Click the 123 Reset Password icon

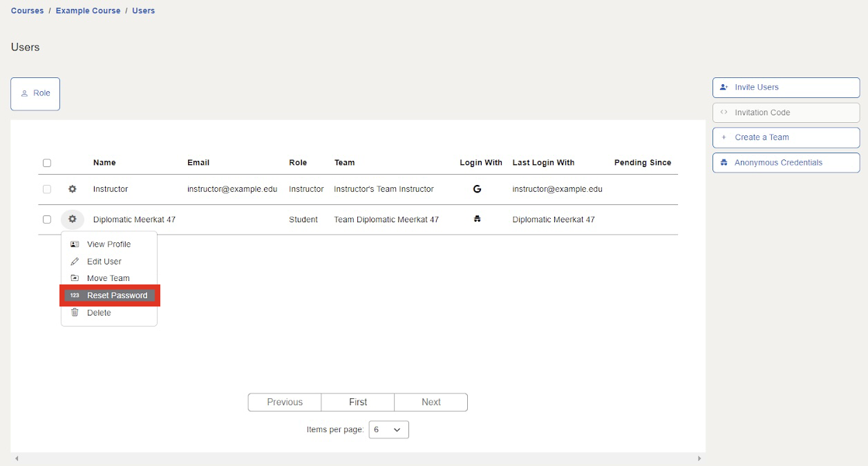pos(75,295)
